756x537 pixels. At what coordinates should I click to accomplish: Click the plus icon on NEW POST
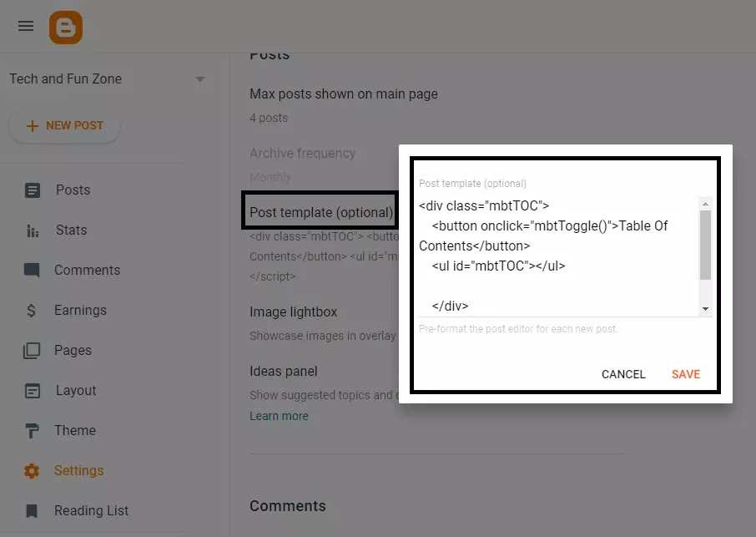click(x=33, y=126)
